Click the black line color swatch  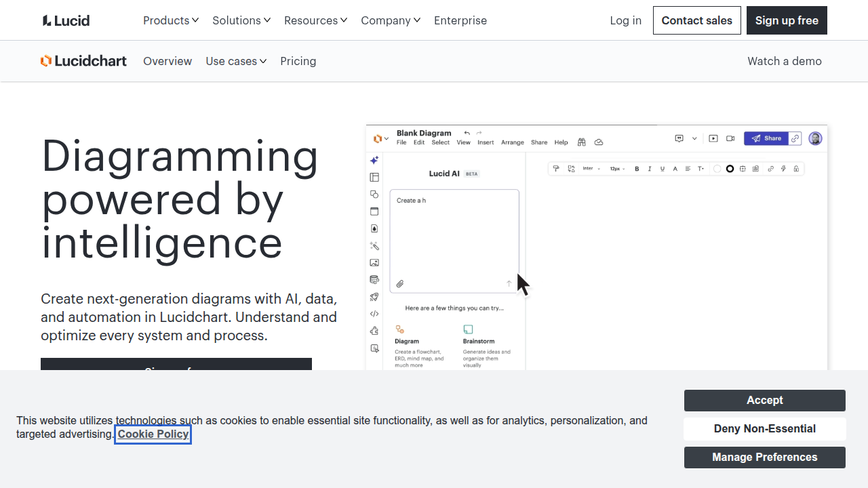pyautogui.click(x=730, y=169)
